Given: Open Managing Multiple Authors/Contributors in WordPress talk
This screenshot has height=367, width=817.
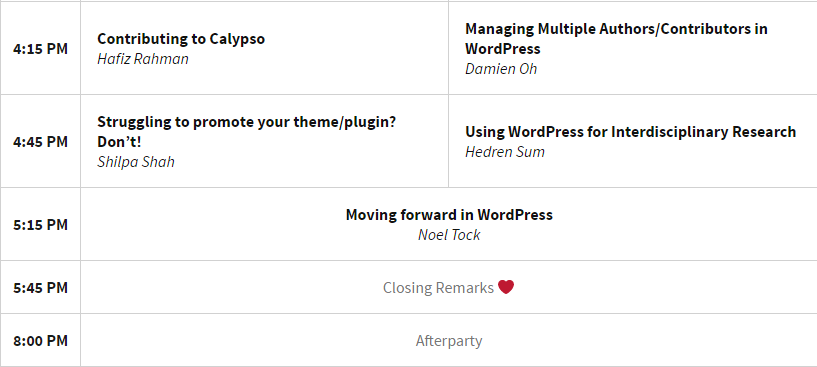Looking at the screenshot, I should click(x=616, y=38).
